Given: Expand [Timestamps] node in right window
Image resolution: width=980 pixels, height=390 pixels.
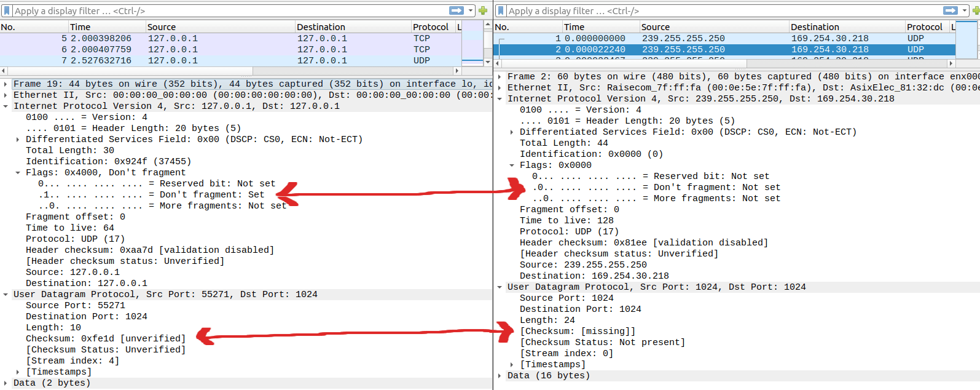Looking at the screenshot, I should 512,364.
